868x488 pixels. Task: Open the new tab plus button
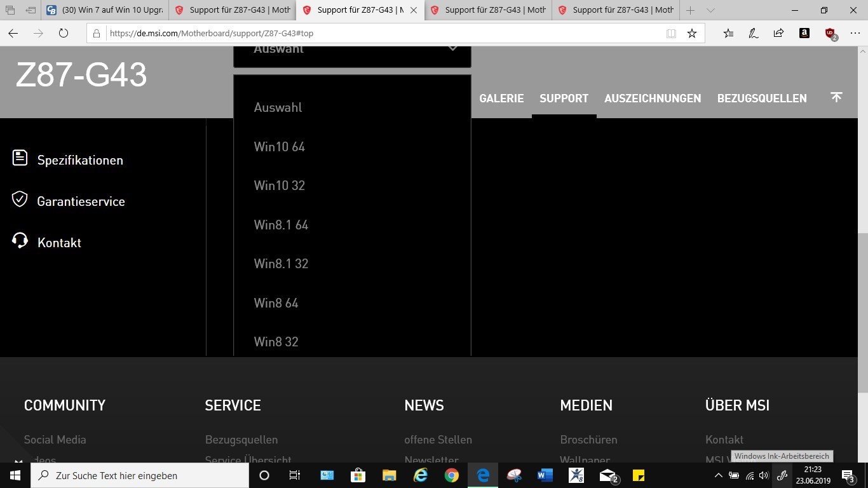tap(691, 10)
